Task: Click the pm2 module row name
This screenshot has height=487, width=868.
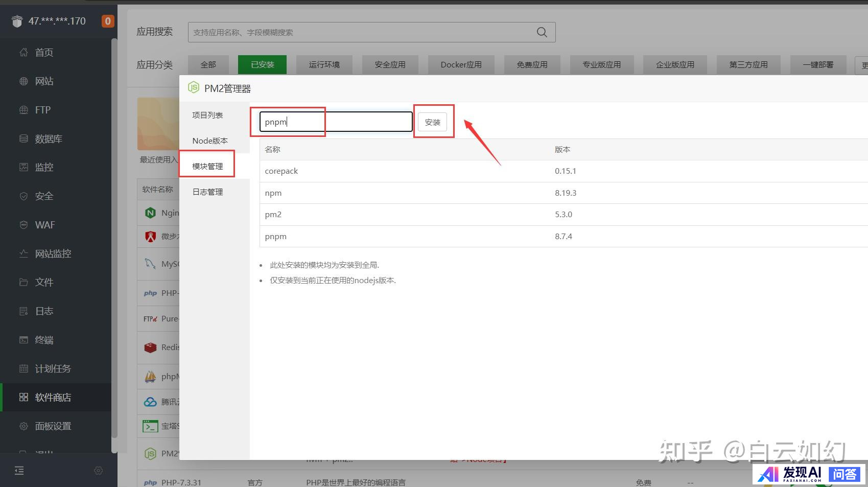Action: coord(273,215)
